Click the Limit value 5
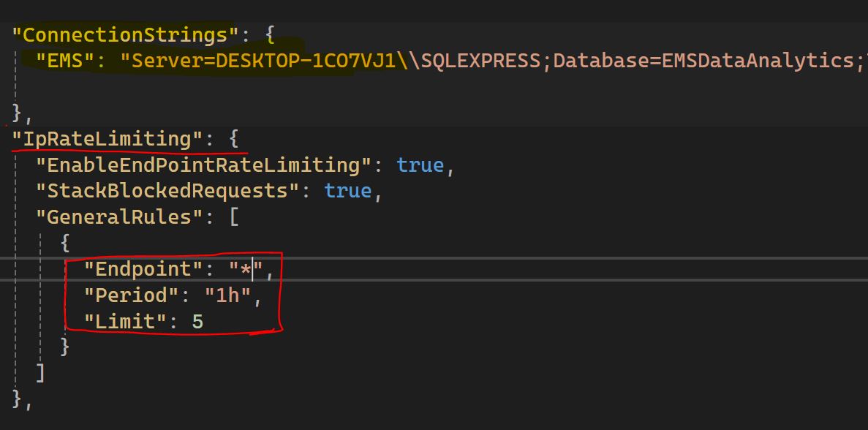868x430 pixels. [x=197, y=320]
